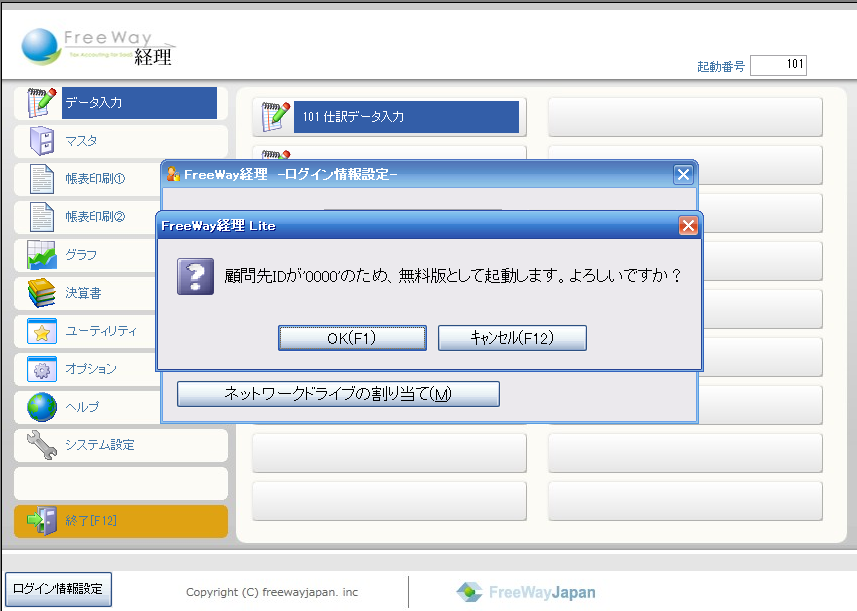The width and height of the screenshot is (857, 611).
Task: Click the グラフ chart icon
Action: pos(41,255)
